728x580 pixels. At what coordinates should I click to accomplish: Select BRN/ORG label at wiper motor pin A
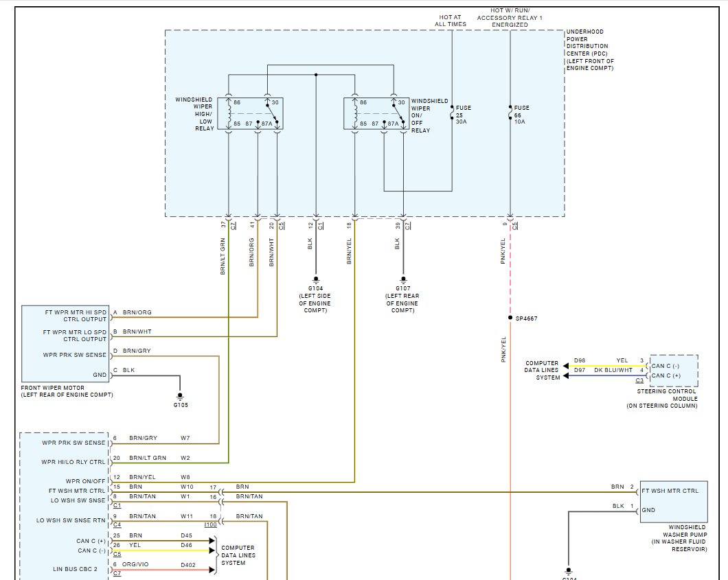coord(137,313)
